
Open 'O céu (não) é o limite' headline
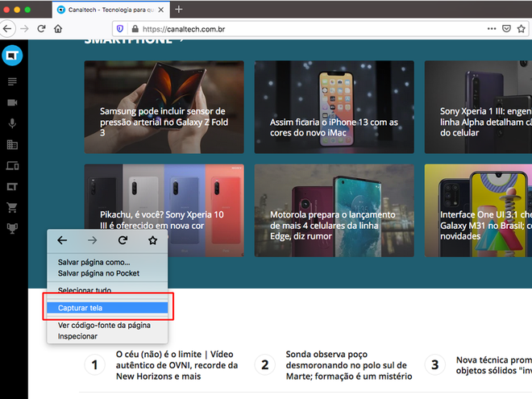[177, 365]
